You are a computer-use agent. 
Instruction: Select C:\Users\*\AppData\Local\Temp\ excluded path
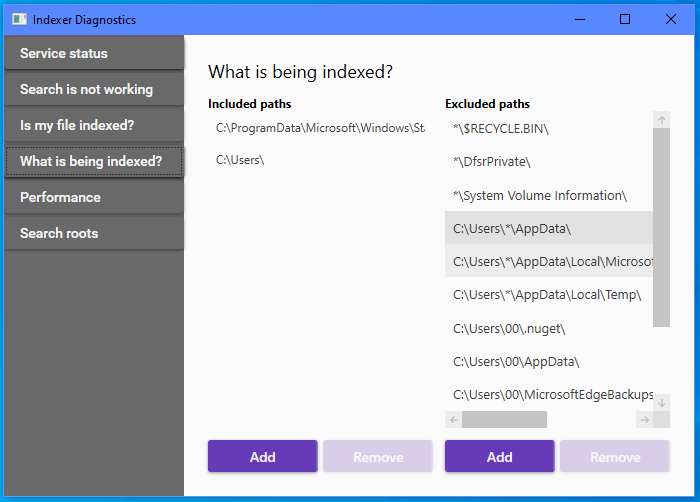tap(549, 295)
